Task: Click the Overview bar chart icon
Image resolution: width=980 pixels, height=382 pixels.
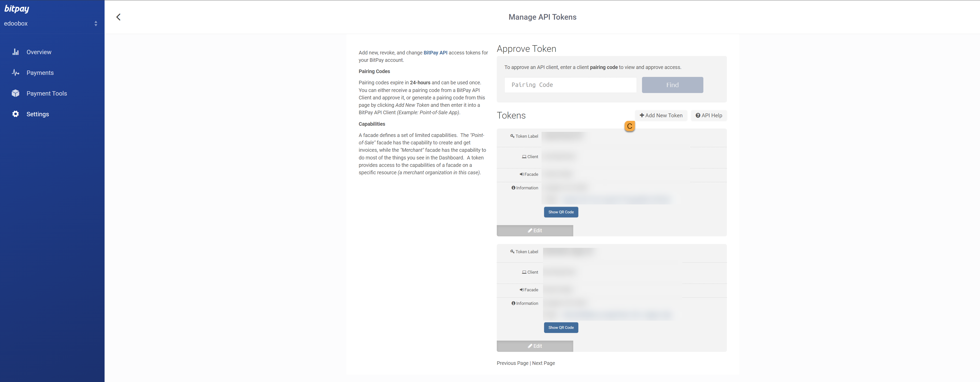Action: 16,52
